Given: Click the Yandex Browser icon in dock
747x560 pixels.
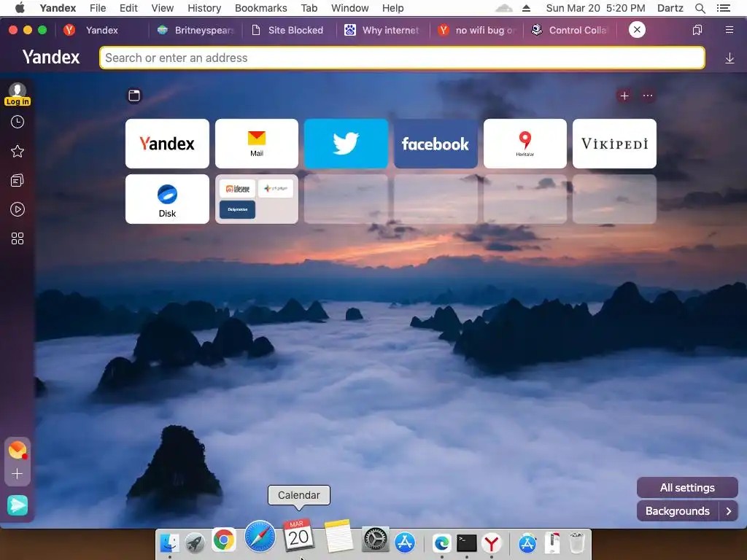Looking at the screenshot, I should [x=492, y=542].
